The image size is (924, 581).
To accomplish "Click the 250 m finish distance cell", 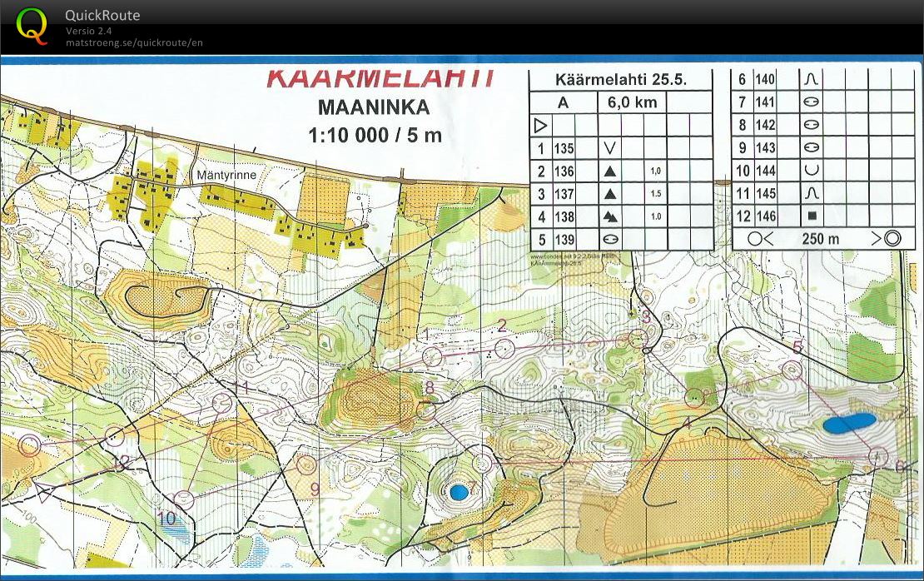I will tap(820, 239).
